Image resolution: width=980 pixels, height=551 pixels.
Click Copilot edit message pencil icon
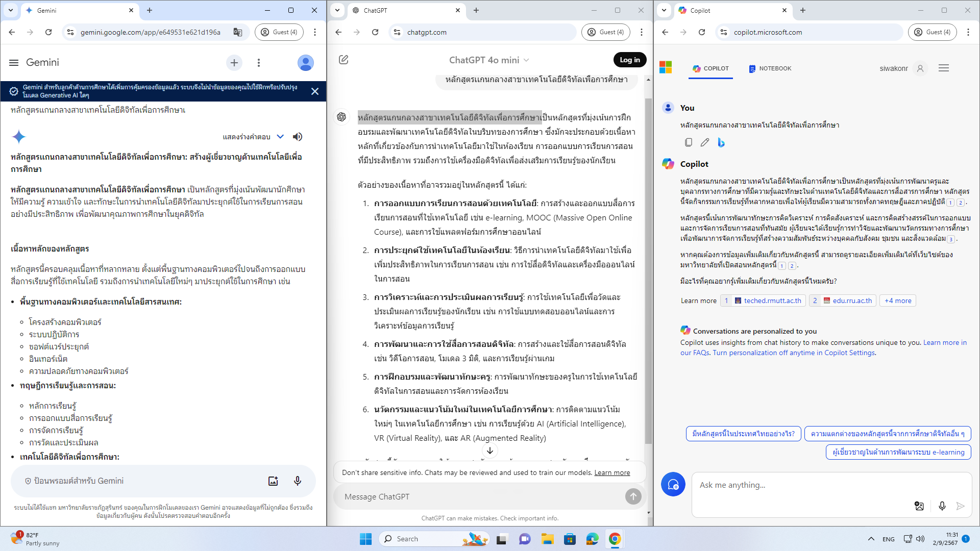tap(705, 142)
